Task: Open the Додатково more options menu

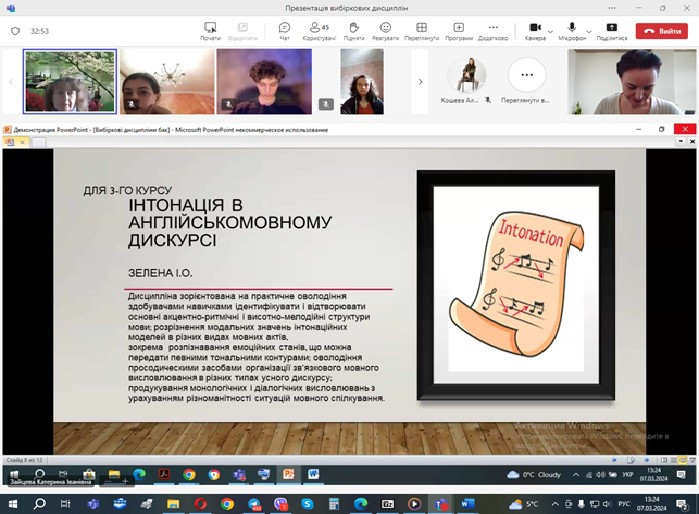Action: pos(492,30)
